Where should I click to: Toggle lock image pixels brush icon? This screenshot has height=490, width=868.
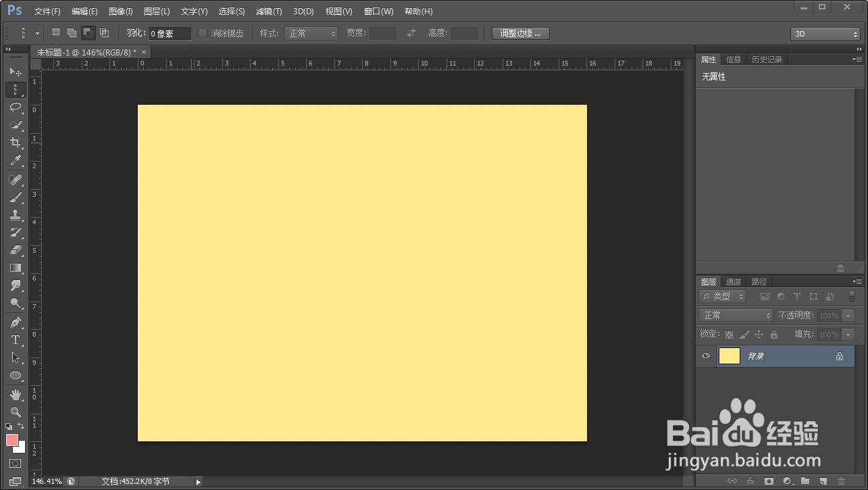click(x=744, y=335)
